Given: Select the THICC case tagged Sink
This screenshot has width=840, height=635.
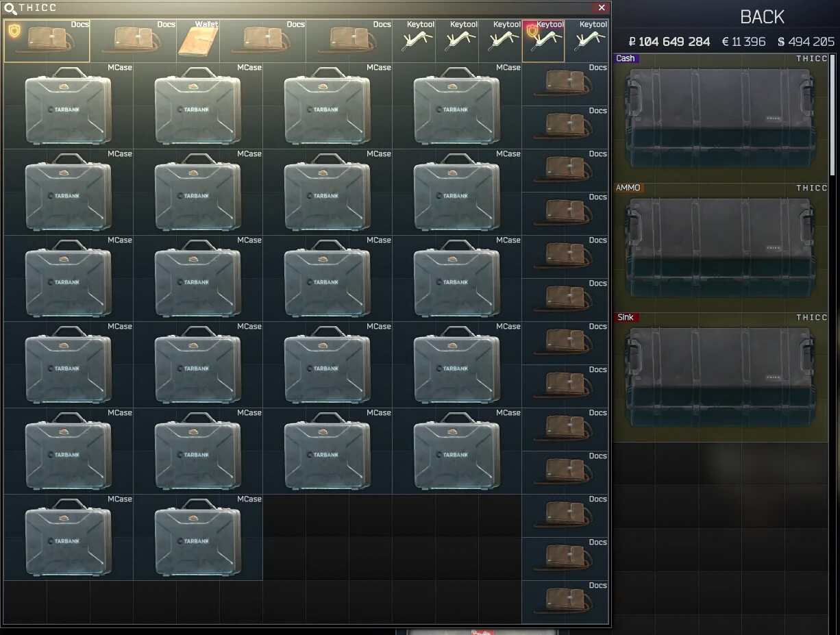Looking at the screenshot, I should click(721, 377).
